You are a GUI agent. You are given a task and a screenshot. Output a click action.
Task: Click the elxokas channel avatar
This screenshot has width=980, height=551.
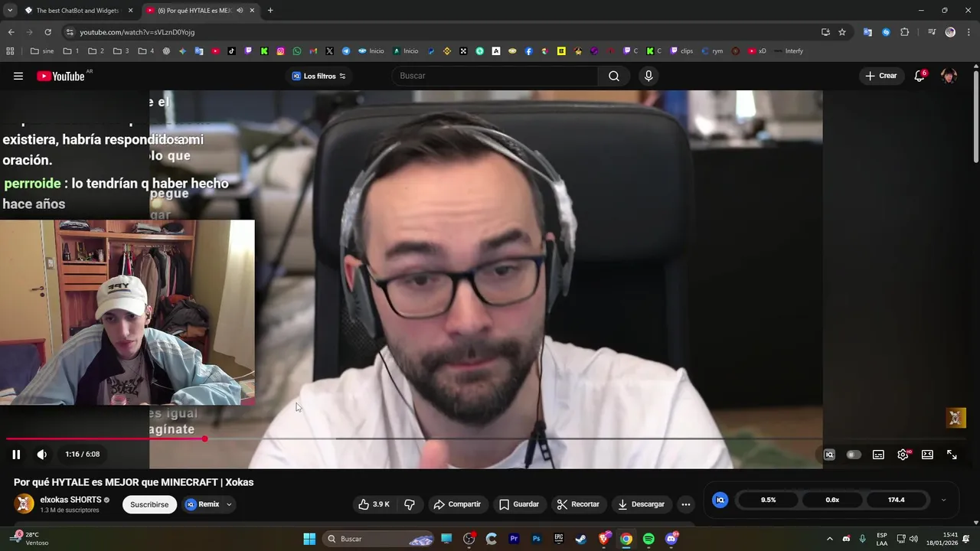coord(24,504)
